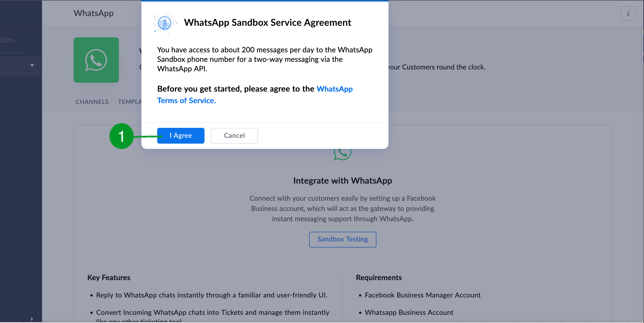This screenshot has width=644, height=323.
Task: Click the Requirements heading
Action: coord(379,277)
